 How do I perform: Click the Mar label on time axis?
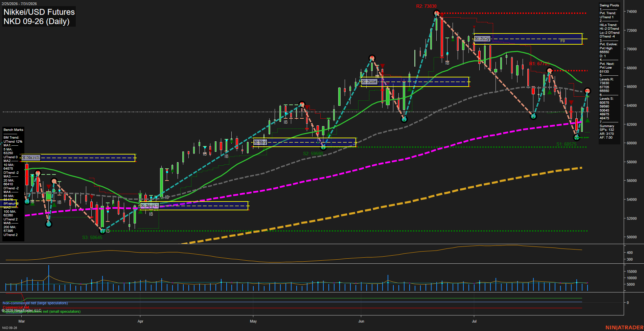(22, 321)
